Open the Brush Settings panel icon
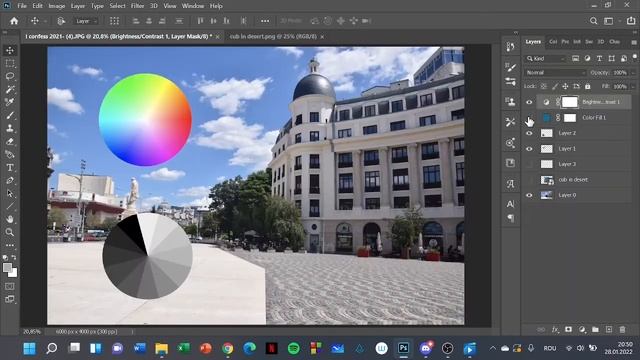640x360 pixels. 511,67
